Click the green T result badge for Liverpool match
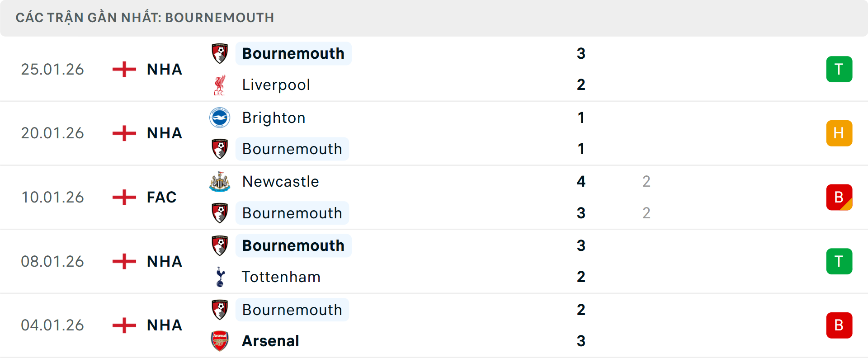This screenshot has width=868, height=358. pos(839,69)
